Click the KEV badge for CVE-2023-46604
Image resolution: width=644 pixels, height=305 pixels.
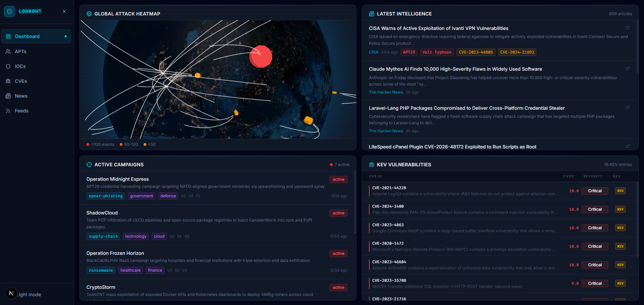(620, 265)
